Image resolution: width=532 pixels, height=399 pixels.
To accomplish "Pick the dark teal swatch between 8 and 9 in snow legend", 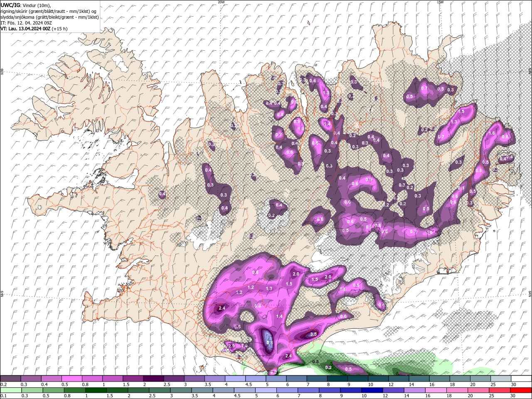I will (x=337, y=379).
